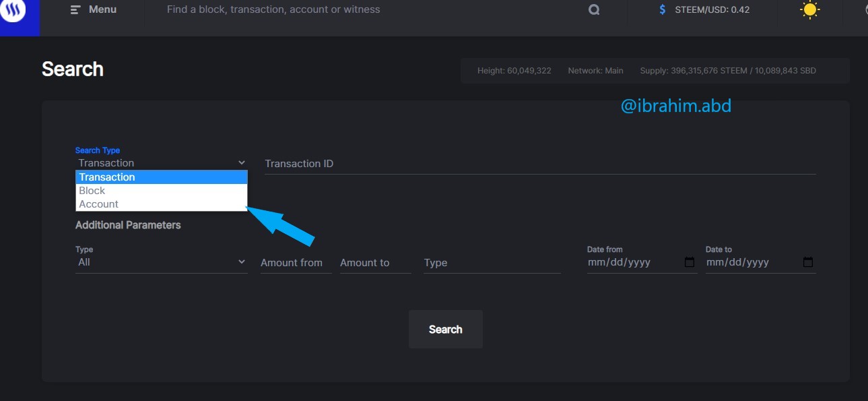Image resolution: width=868 pixels, height=401 pixels.
Task: Select Transaction option in list
Action: (x=162, y=177)
